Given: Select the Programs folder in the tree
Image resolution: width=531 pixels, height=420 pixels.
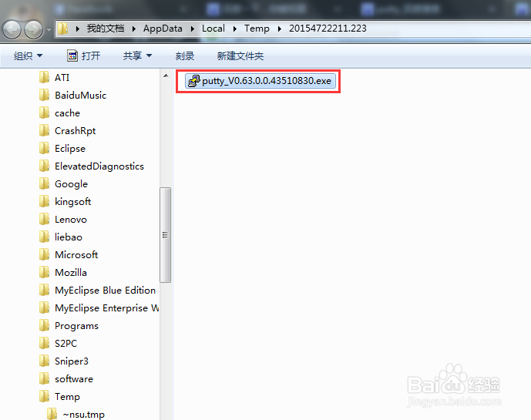Looking at the screenshot, I should pyautogui.click(x=76, y=326).
